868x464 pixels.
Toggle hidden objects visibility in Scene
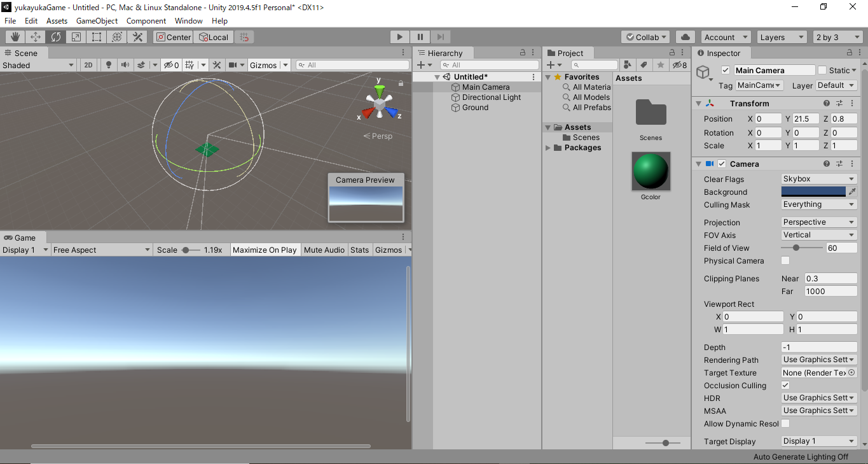pyautogui.click(x=170, y=65)
